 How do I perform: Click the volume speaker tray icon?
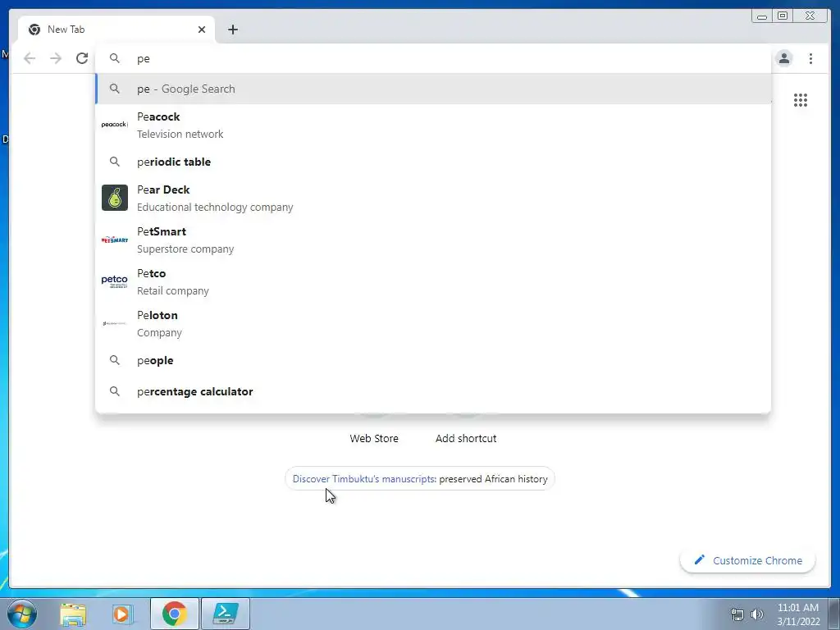(x=756, y=614)
